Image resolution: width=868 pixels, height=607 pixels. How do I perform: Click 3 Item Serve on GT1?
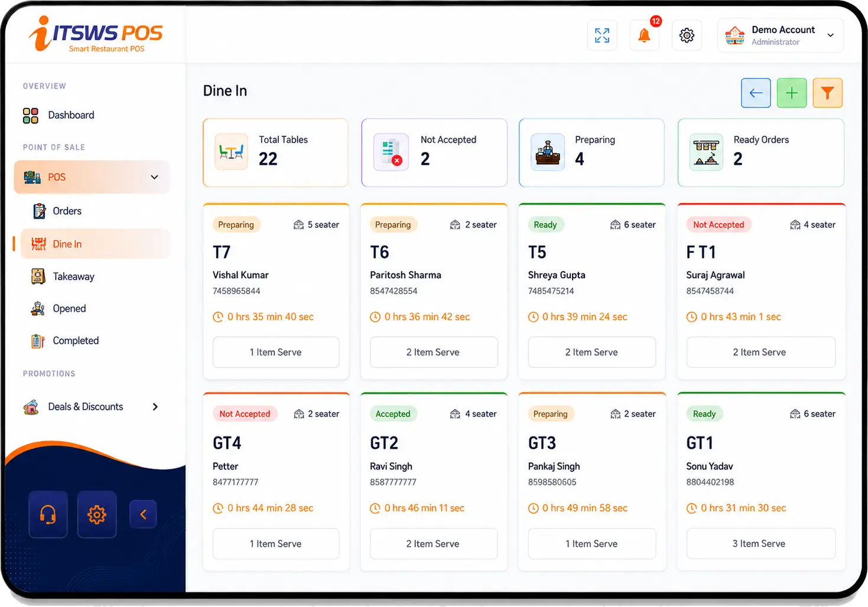click(x=761, y=544)
